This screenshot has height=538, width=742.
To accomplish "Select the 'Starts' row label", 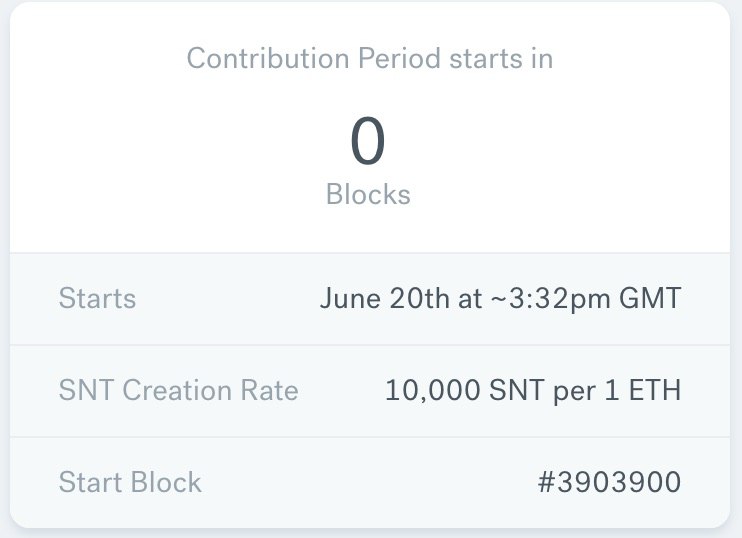I will pyautogui.click(x=97, y=299).
